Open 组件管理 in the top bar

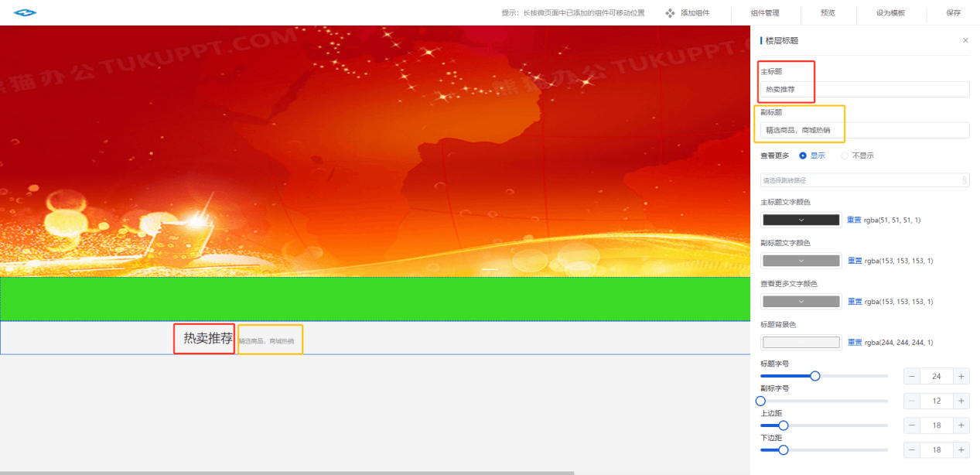765,13
